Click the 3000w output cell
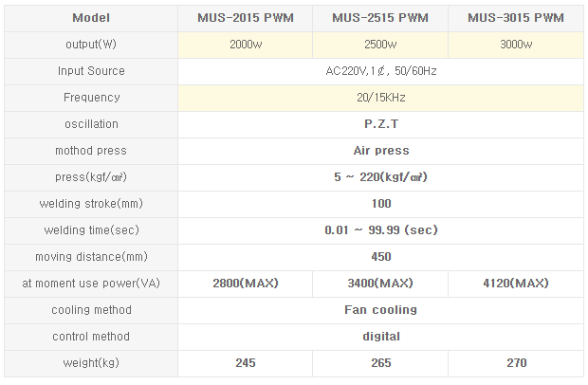Screen dimensions: 588x385 pyautogui.click(x=516, y=45)
